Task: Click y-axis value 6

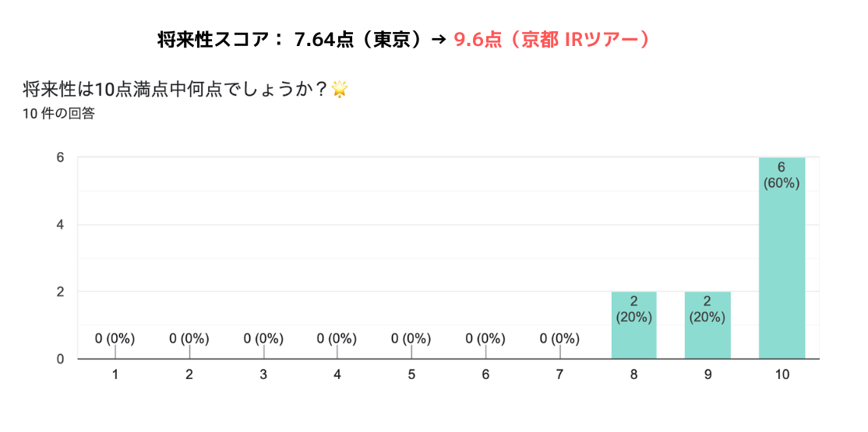Action: (x=59, y=158)
